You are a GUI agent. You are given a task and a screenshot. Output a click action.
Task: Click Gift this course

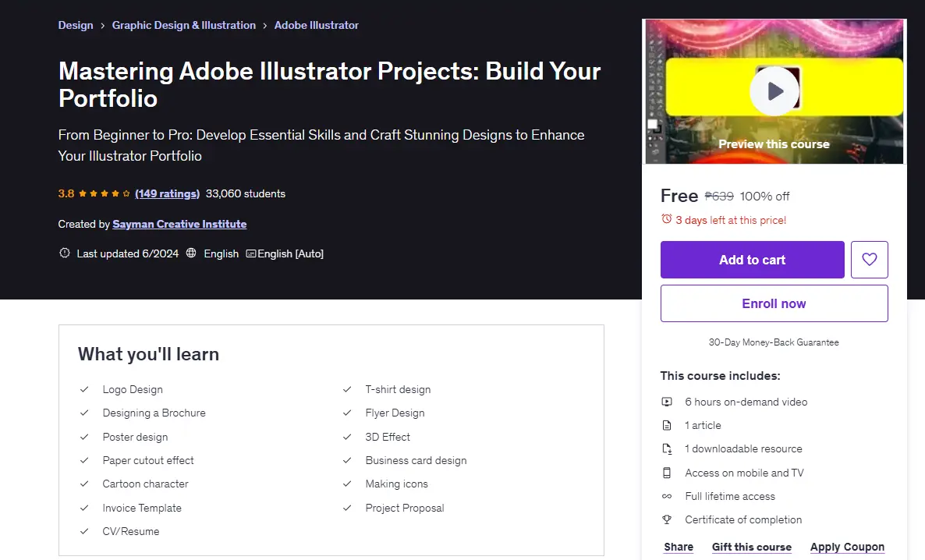(752, 547)
